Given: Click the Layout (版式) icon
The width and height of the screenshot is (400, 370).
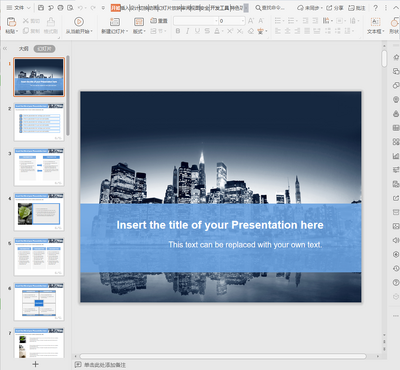Looking at the screenshot, I should coord(139,22).
